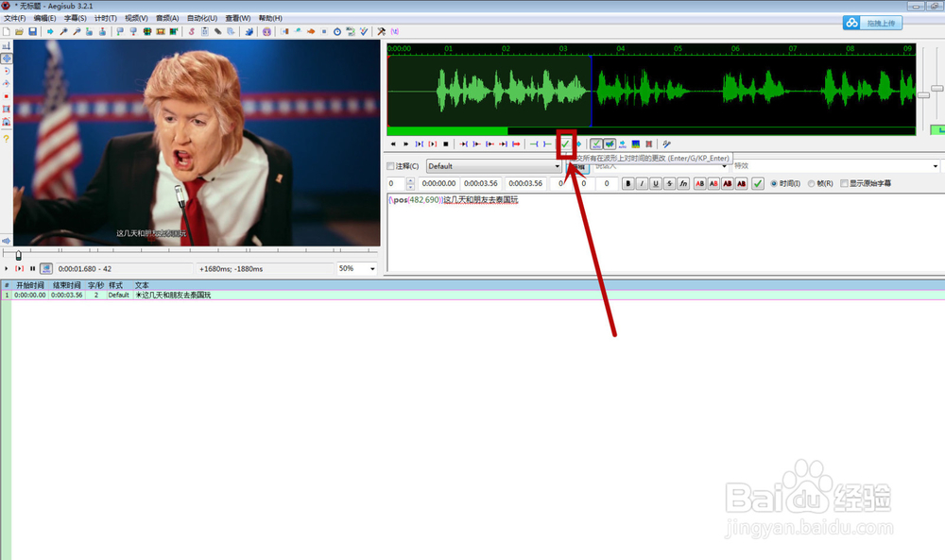Toggle bold with the B button
The height and width of the screenshot is (560, 945).
pyautogui.click(x=628, y=183)
